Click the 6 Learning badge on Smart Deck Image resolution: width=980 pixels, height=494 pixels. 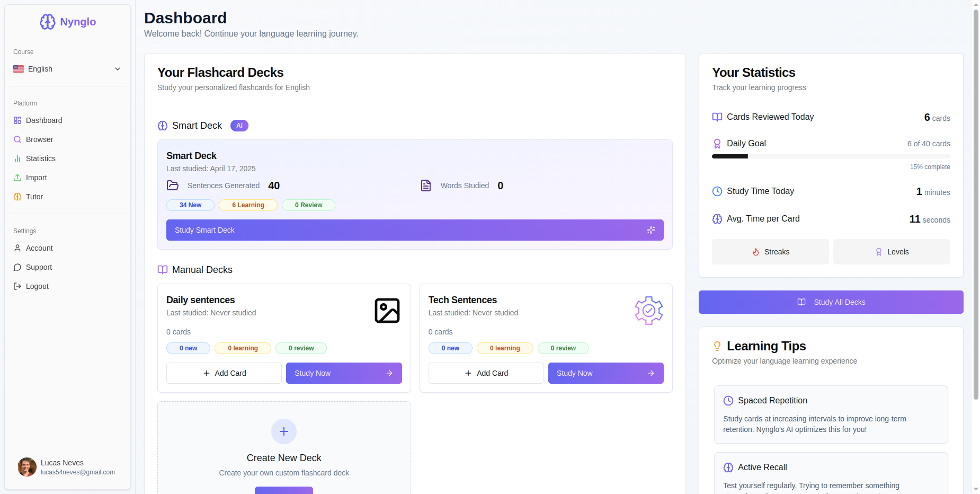click(248, 205)
